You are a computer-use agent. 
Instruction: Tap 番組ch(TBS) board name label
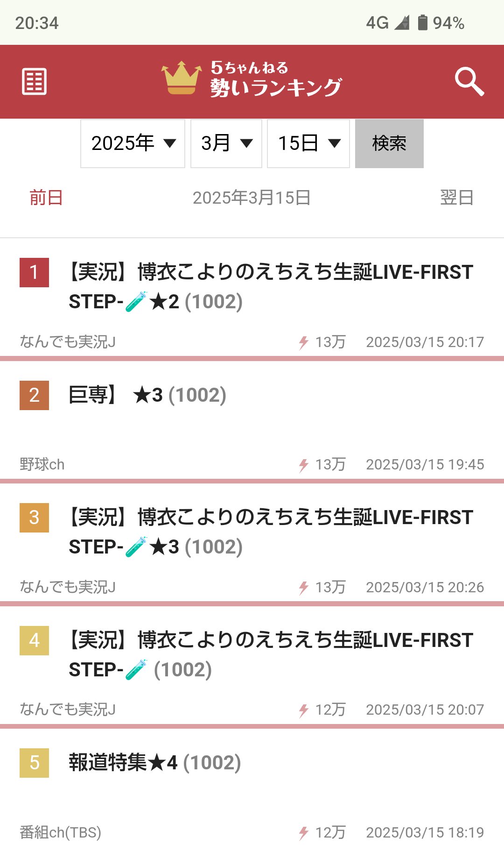point(60,832)
